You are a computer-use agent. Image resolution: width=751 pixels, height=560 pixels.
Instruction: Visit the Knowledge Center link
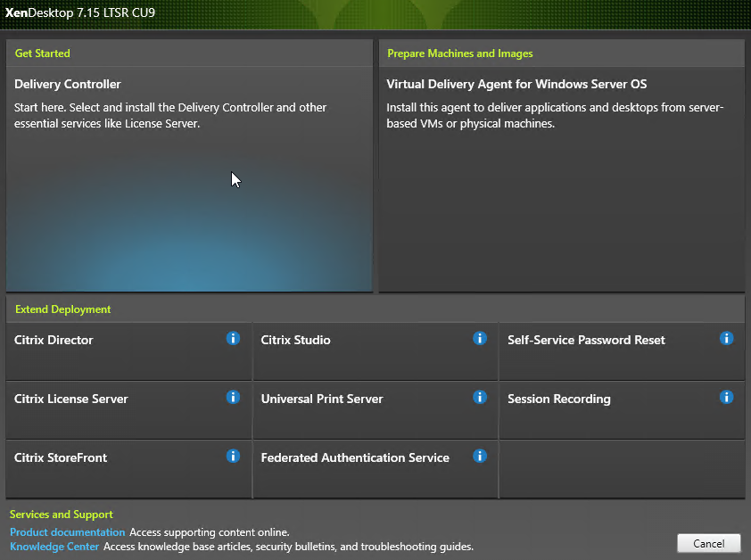[54, 547]
